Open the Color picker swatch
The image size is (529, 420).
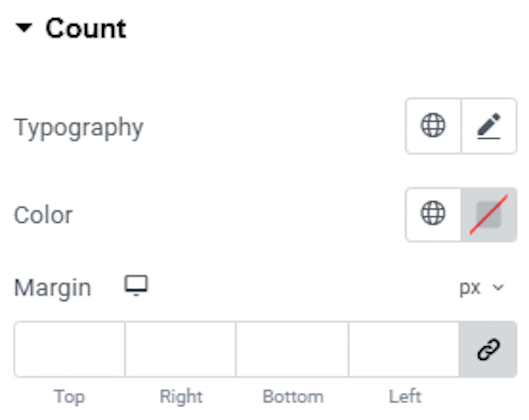point(489,214)
